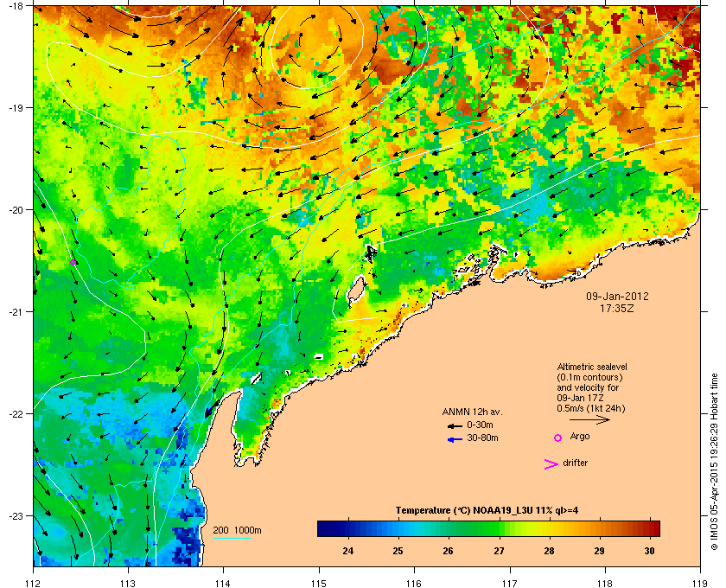Click the drifter legend label
726x588 pixels.
click(575, 463)
